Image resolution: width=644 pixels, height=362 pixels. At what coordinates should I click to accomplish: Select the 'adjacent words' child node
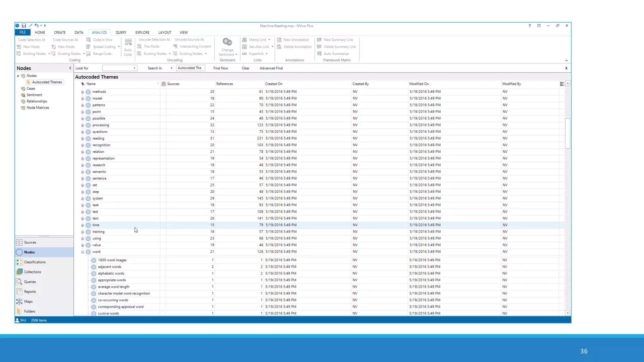(x=109, y=267)
